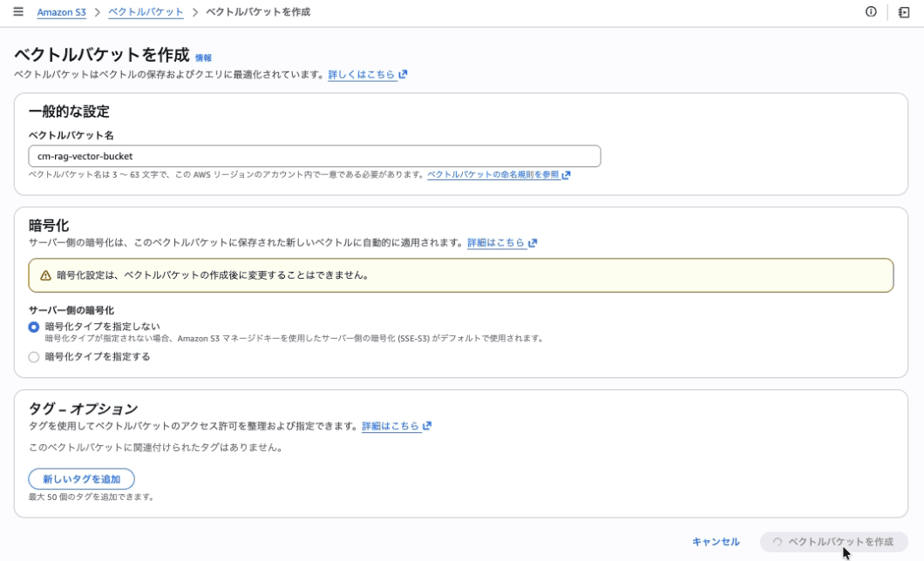The width and height of the screenshot is (924, 561).
Task: Click the info circle icon in top bar
Action: coord(871,12)
